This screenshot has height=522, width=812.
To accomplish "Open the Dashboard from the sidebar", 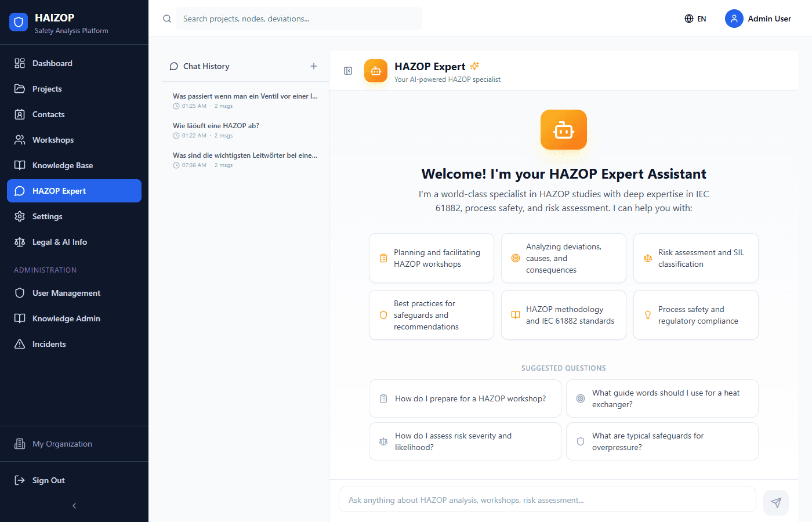I will click(53, 63).
